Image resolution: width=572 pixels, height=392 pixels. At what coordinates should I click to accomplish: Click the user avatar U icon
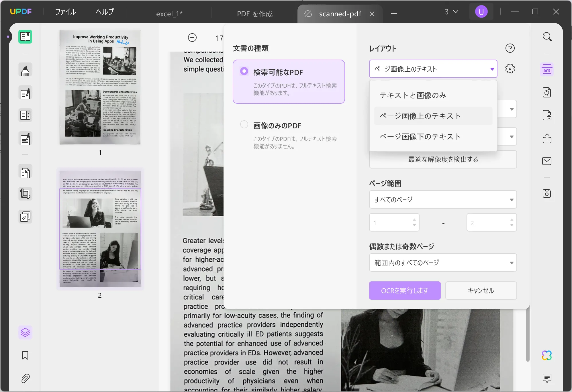tap(481, 12)
